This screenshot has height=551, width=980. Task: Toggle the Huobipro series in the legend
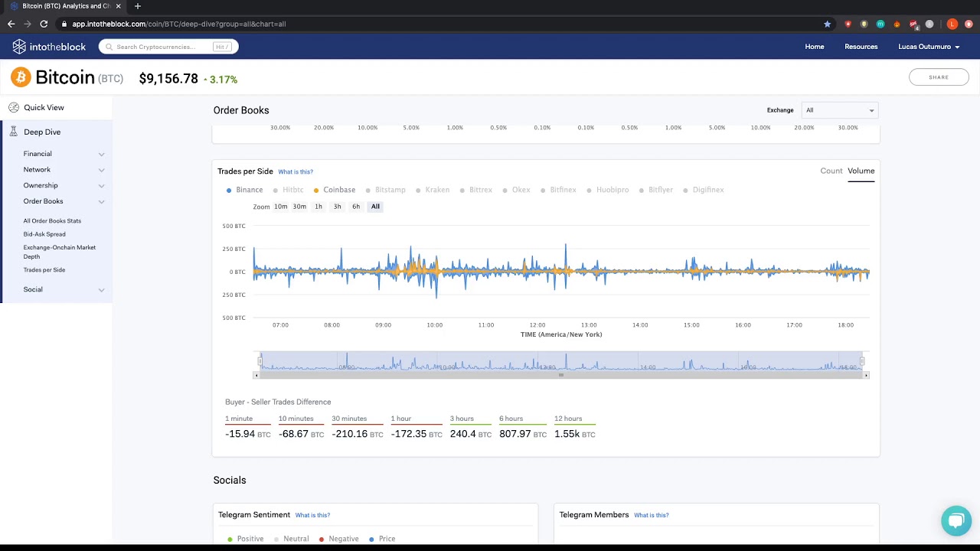click(608, 190)
